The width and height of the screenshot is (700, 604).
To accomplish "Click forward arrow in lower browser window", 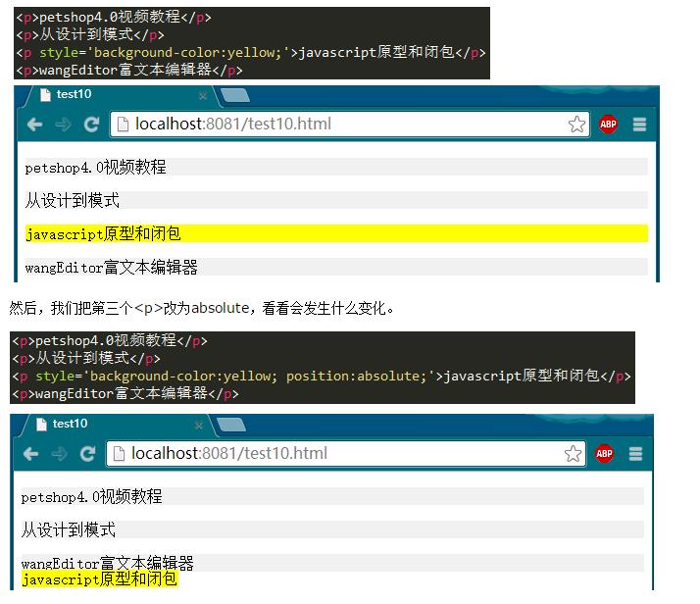I will [59, 454].
